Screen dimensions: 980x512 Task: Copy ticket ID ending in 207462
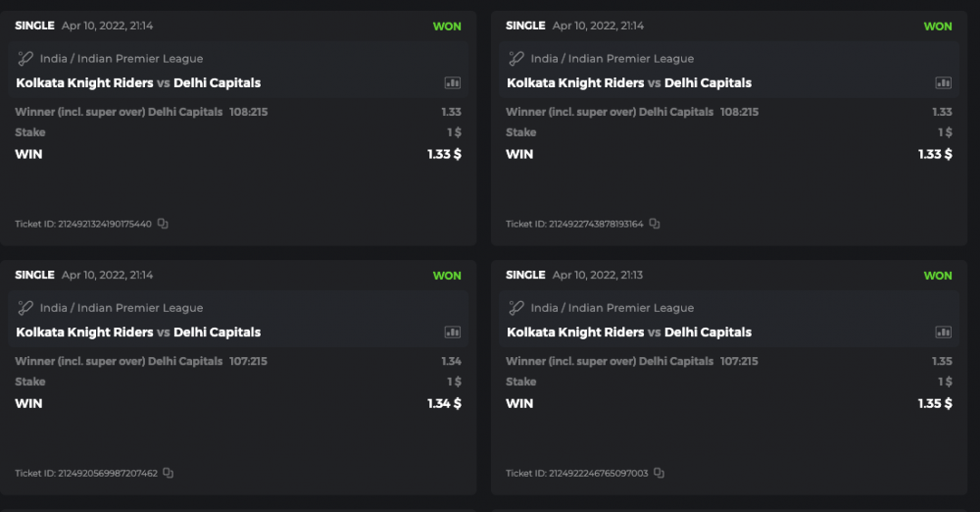pyautogui.click(x=168, y=473)
